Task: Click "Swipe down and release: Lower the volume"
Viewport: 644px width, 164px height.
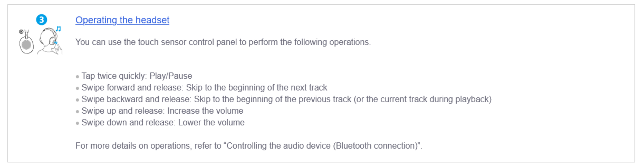Action: pyautogui.click(x=163, y=122)
